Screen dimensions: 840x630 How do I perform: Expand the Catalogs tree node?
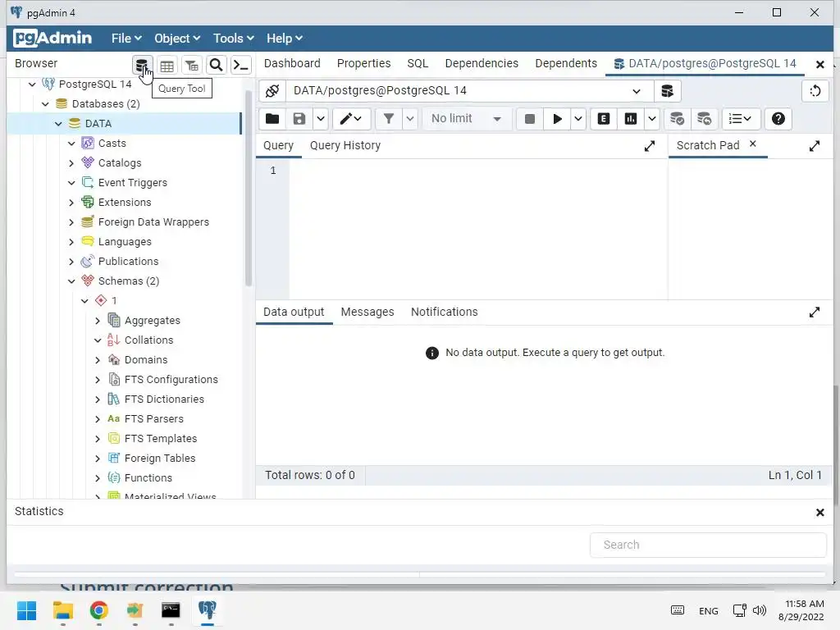(72, 163)
